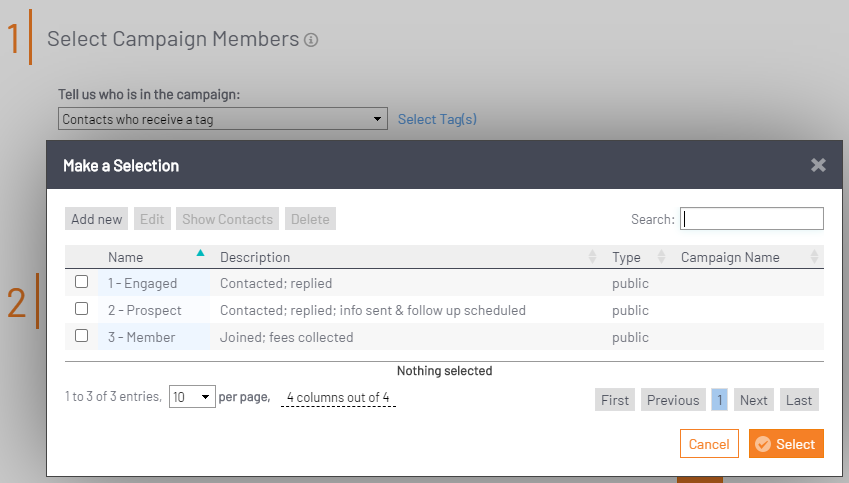
Task: Click the Show Contacts button
Action: pos(227,219)
